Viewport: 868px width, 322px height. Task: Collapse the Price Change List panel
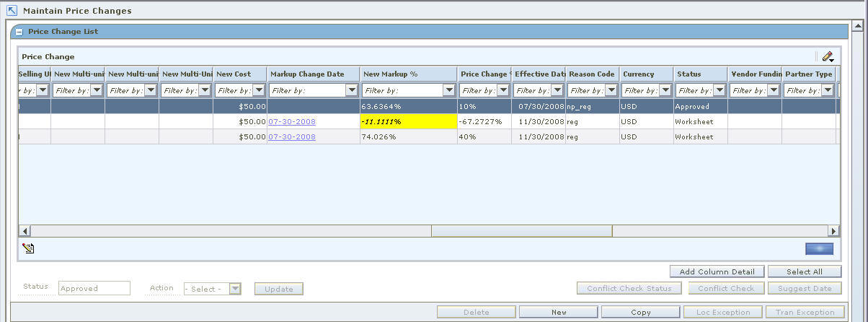point(19,32)
